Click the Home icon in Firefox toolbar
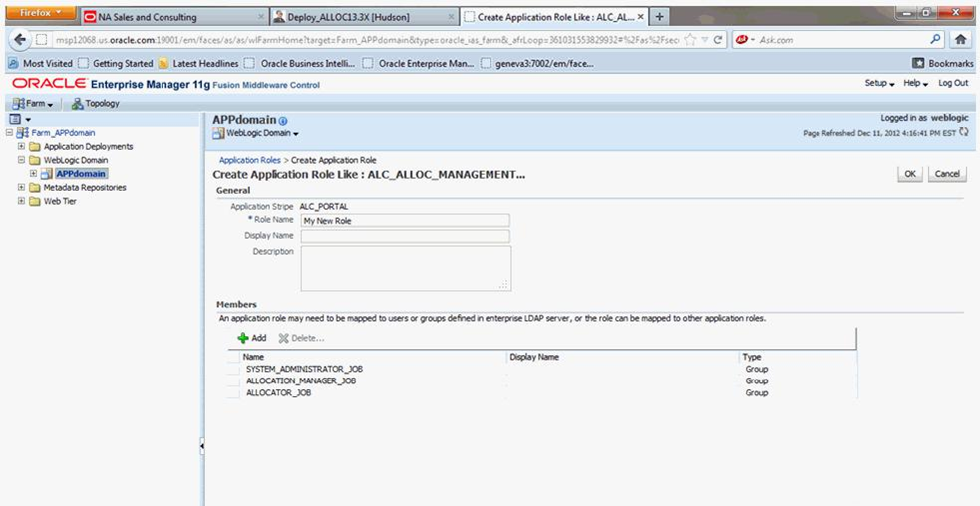Image resolution: width=980 pixels, height=506 pixels. point(961,40)
